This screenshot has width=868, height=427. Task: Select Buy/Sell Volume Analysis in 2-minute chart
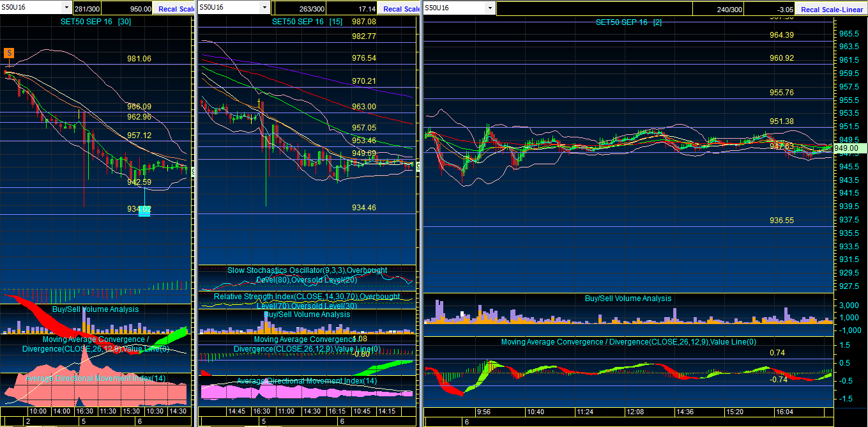click(x=628, y=299)
